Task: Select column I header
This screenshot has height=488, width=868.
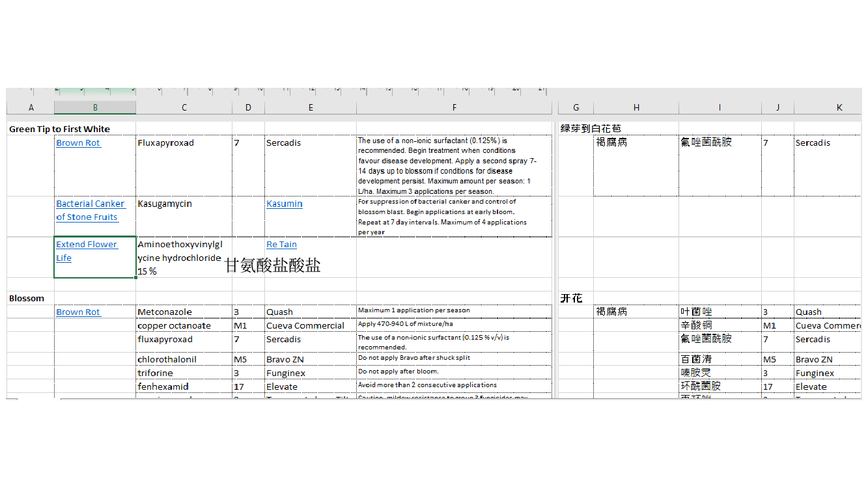Action: (x=720, y=107)
